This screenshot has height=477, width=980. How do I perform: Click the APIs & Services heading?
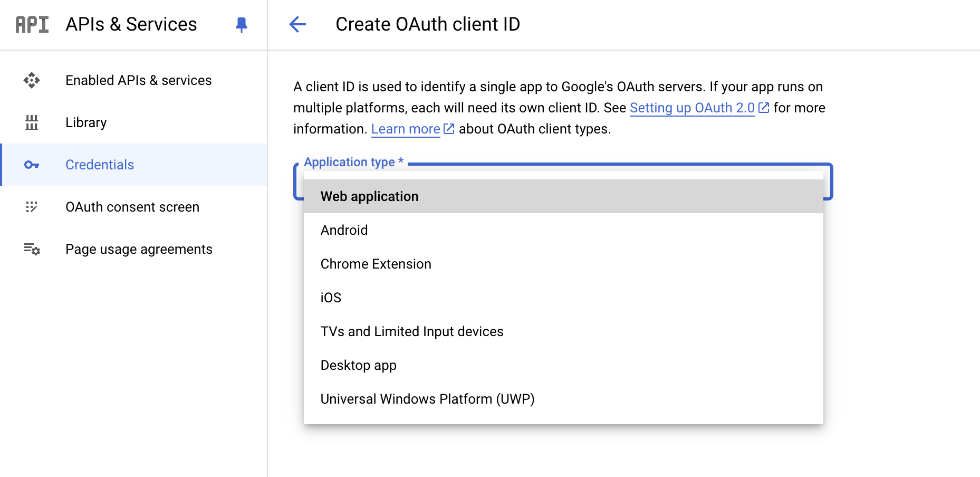[131, 24]
